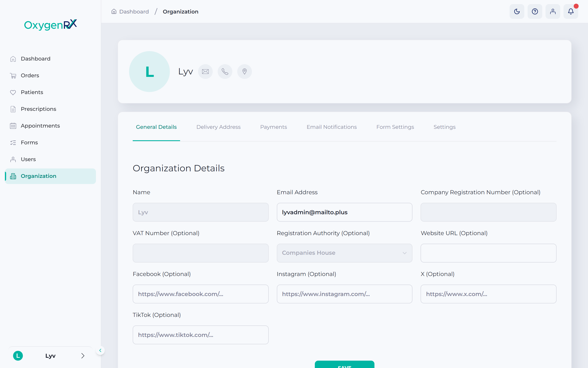Click the Name input field
The image size is (588, 368).
coord(200,212)
